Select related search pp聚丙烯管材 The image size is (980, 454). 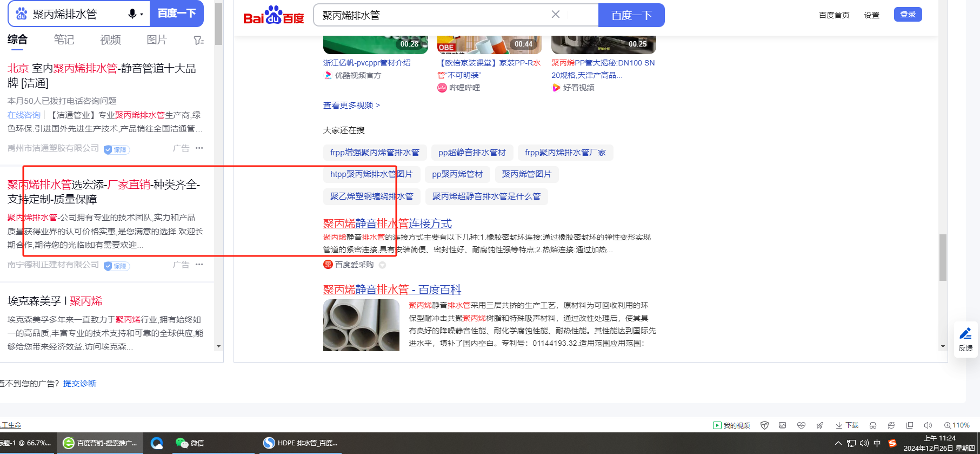tap(457, 174)
